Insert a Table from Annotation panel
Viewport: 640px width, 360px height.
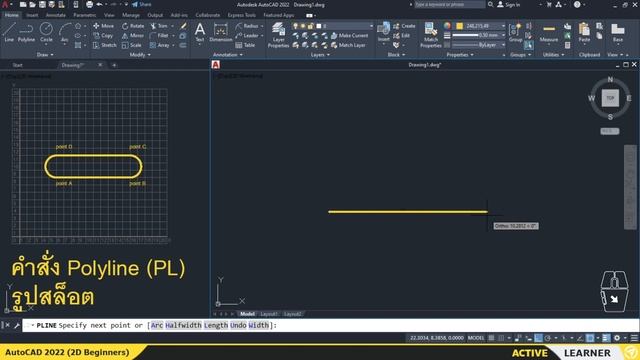[x=245, y=45]
